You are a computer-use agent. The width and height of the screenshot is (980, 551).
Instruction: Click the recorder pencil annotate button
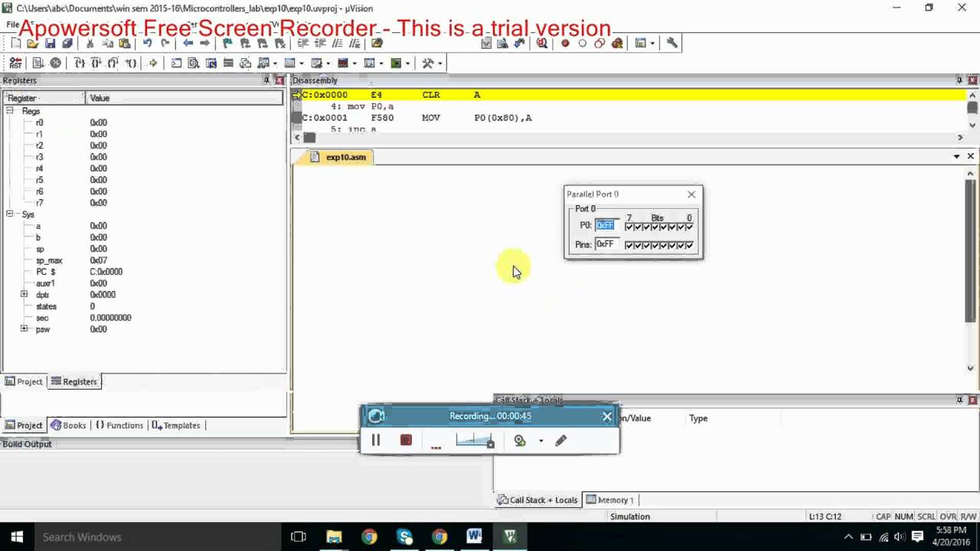pyautogui.click(x=561, y=440)
